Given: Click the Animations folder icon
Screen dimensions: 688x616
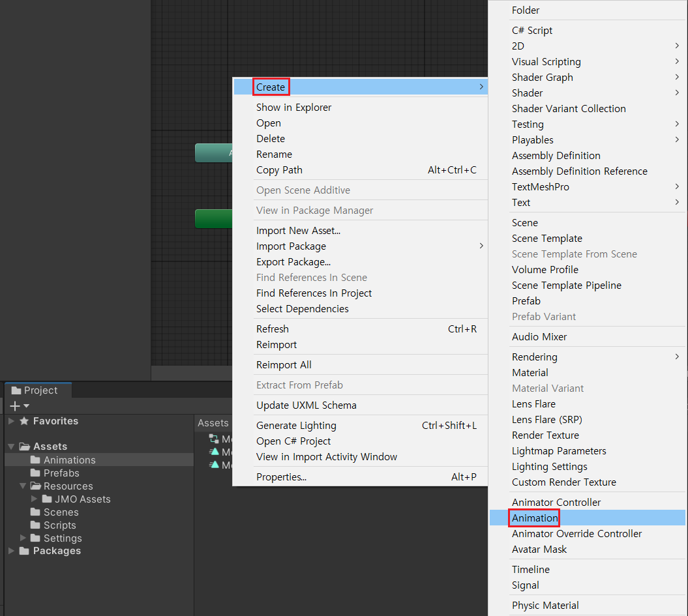Looking at the screenshot, I should 35,460.
